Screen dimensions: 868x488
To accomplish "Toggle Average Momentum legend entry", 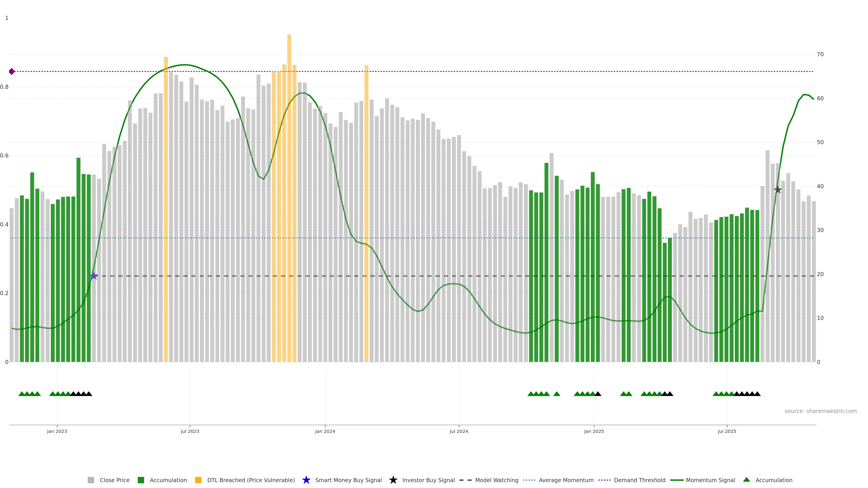I will (566, 480).
